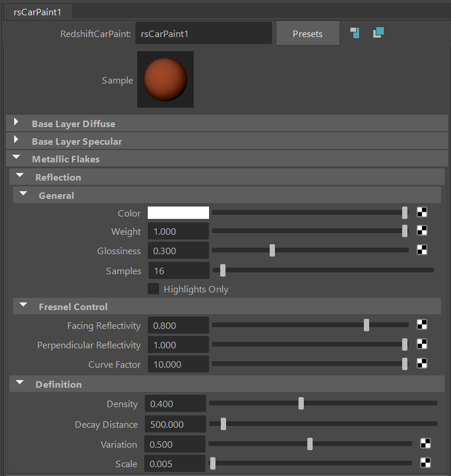The image size is (451, 476).
Task: Click the material Sample sphere preview
Action: coord(165,79)
